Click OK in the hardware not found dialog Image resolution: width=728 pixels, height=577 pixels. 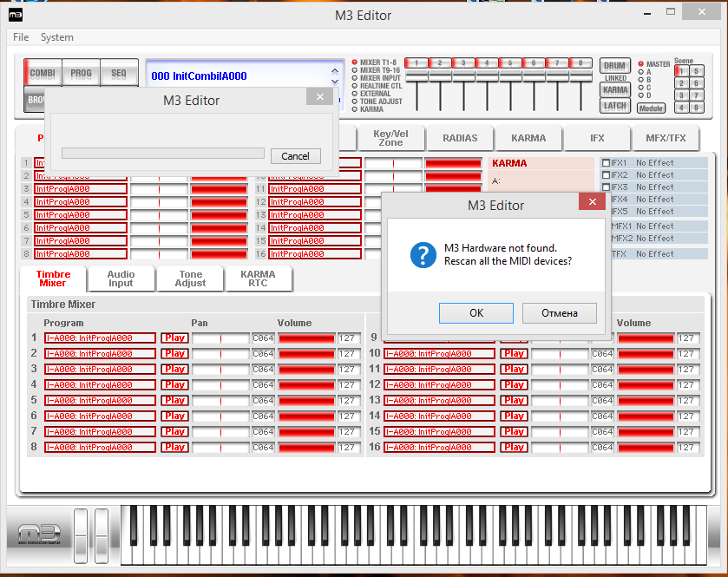point(475,313)
